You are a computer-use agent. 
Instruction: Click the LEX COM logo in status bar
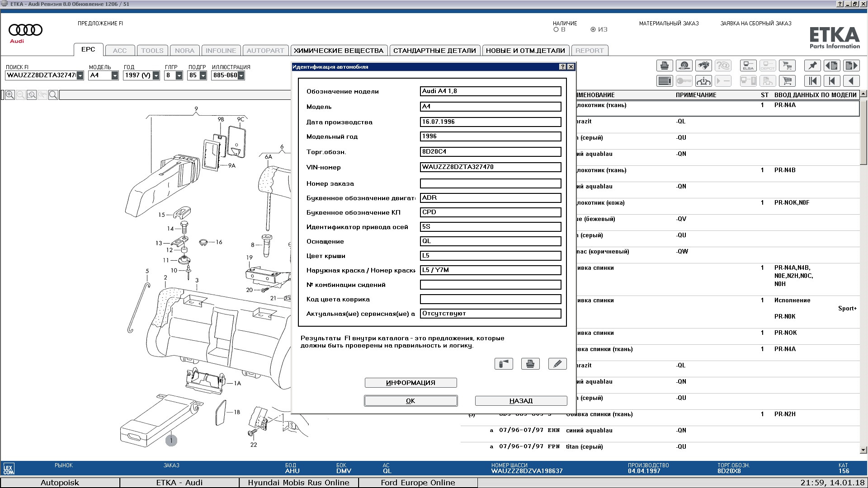click(9, 469)
